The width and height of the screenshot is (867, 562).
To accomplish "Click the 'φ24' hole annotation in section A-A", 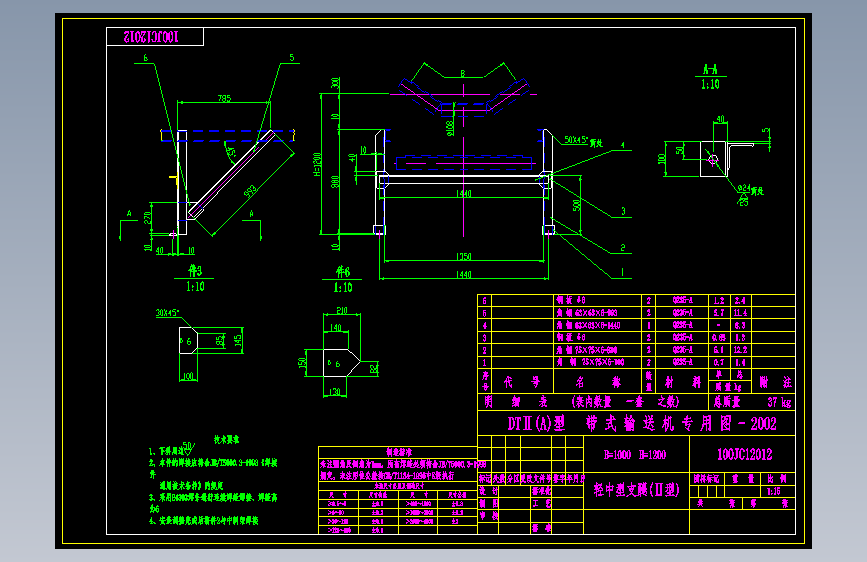I will pyautogui.click(x=744, y=189).
